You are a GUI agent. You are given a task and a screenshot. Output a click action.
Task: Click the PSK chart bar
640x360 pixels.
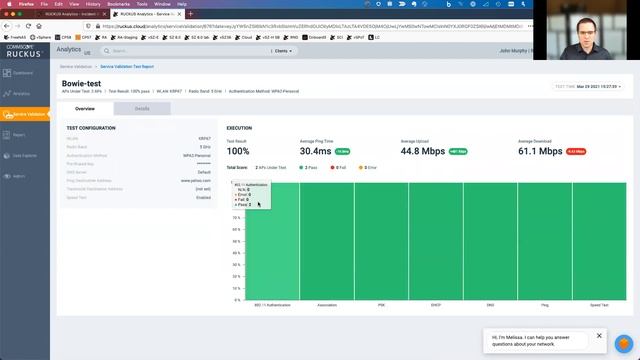[x=381, y=241]
